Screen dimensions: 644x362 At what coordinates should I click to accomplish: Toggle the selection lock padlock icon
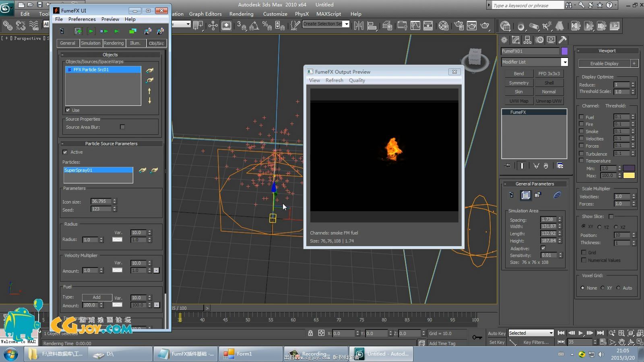click(310, 333)
